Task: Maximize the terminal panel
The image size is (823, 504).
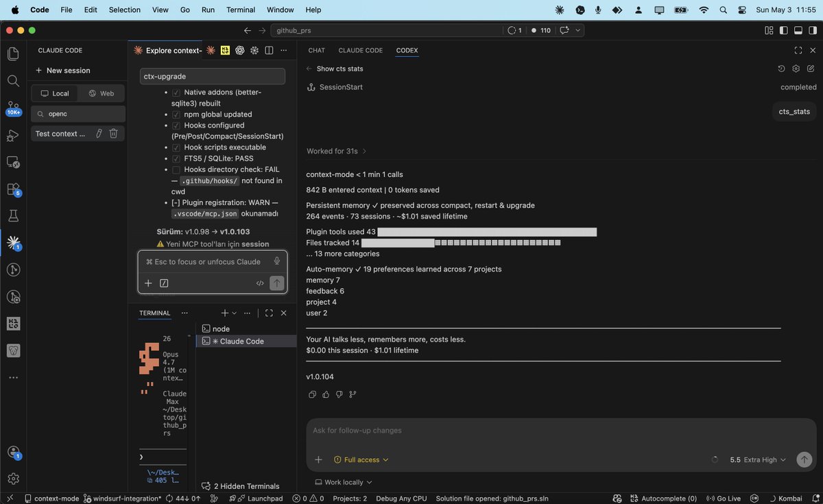Action: pyautogui.click(x=269, y=313)
